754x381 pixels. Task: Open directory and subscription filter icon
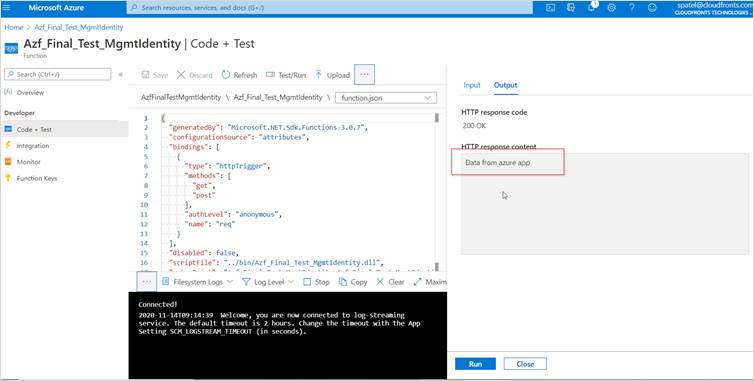coord(571,8)
